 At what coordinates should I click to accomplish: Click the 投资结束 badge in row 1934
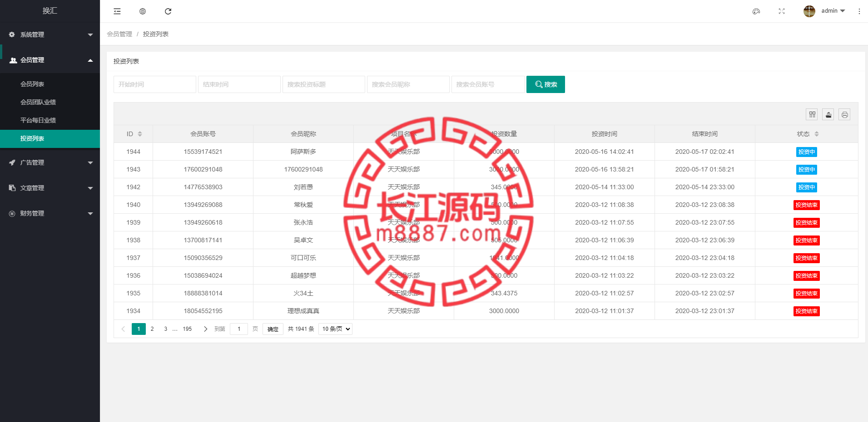click(807, 311)
